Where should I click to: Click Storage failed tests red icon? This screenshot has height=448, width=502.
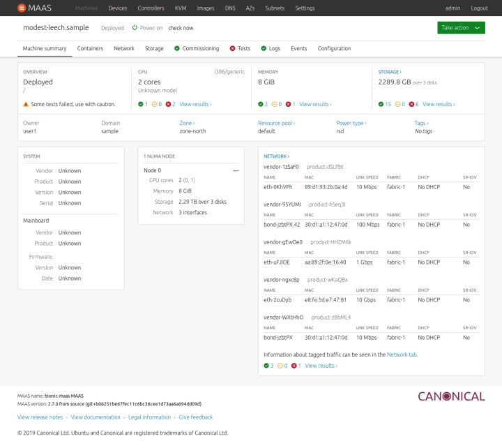(x=411, y=104)
